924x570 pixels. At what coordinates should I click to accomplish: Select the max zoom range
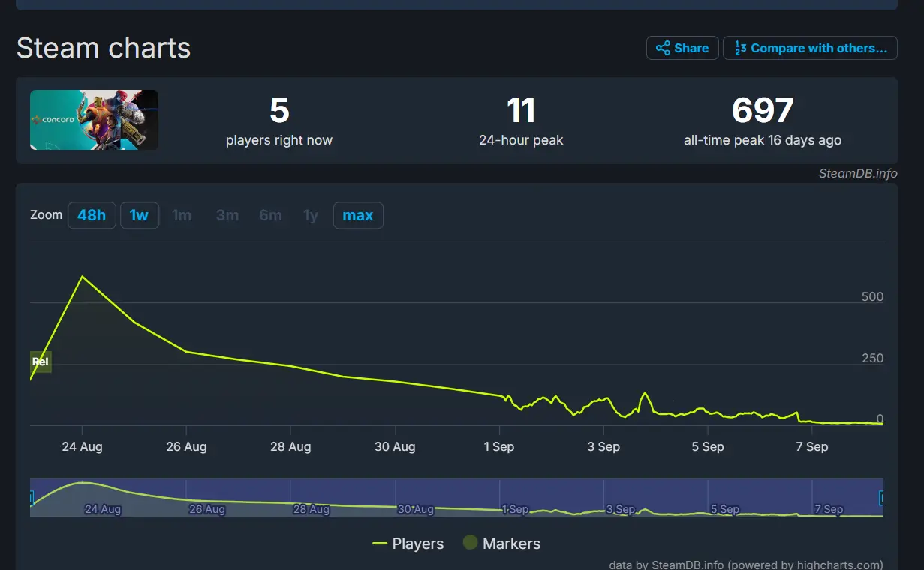358,215
